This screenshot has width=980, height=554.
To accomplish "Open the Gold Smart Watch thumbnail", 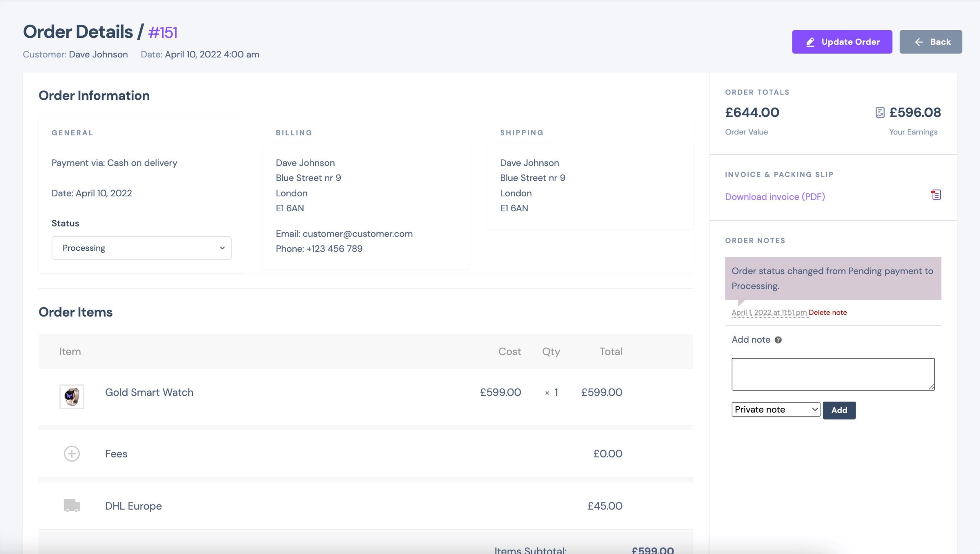I will 72,396.
